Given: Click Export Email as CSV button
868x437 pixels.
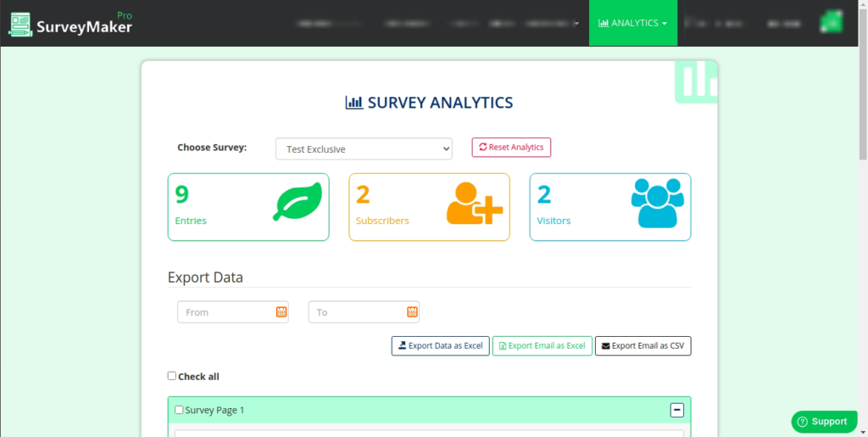Looking at the screenshot, I should tap(643, 345).
